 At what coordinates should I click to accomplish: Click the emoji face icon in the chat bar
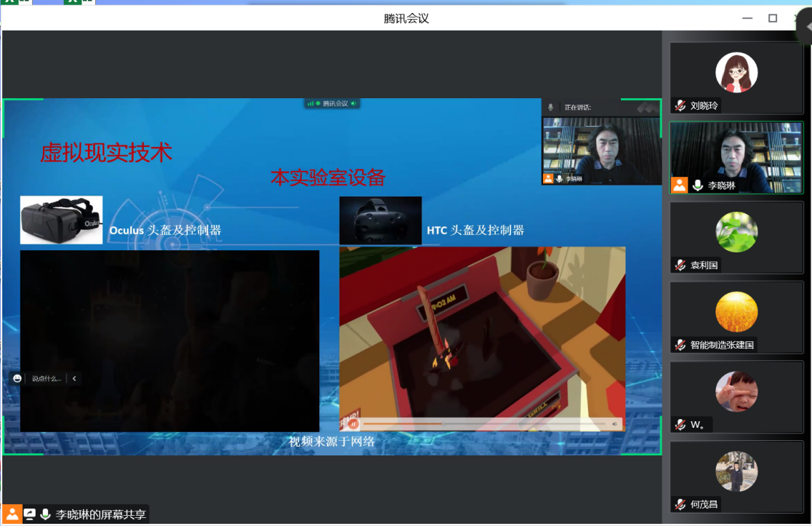[x=17, y=378]
